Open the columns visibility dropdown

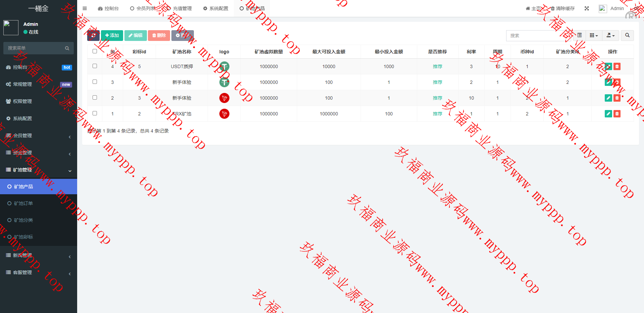coord(594,35)
